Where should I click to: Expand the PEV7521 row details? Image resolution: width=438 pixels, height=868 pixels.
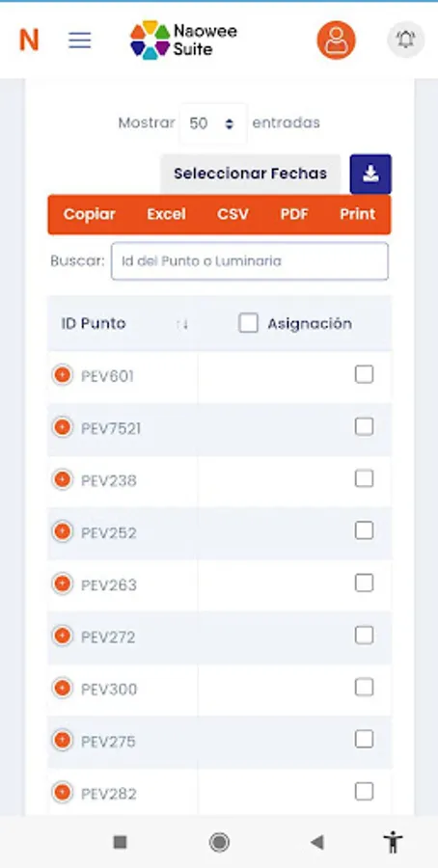coord(62,427)
